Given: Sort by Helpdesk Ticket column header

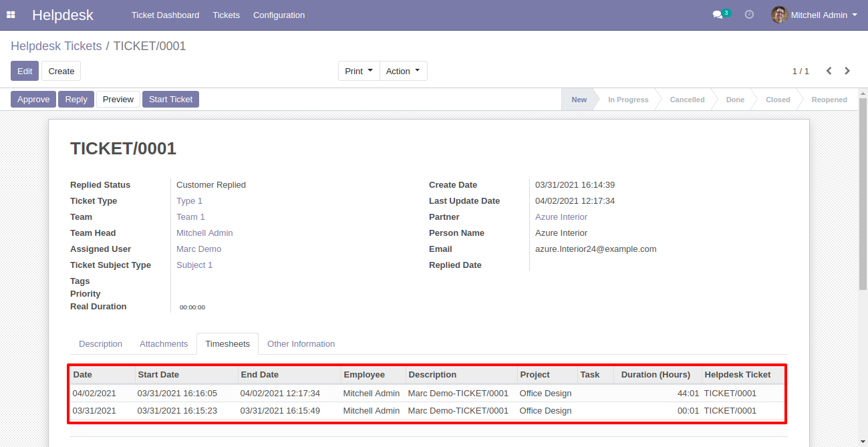Looking at the screenshot, I should coord(742,375).
